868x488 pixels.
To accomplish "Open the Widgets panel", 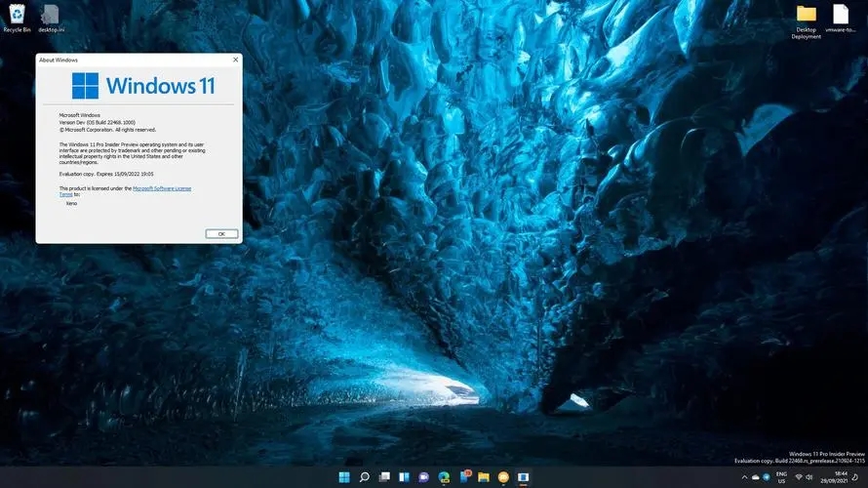I will click(404, 477).
